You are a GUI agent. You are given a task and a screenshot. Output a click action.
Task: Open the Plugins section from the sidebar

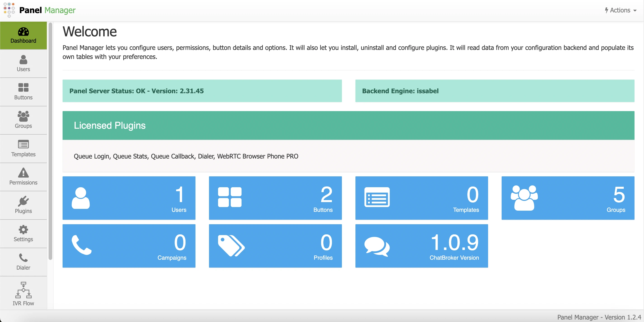[23, 205]
